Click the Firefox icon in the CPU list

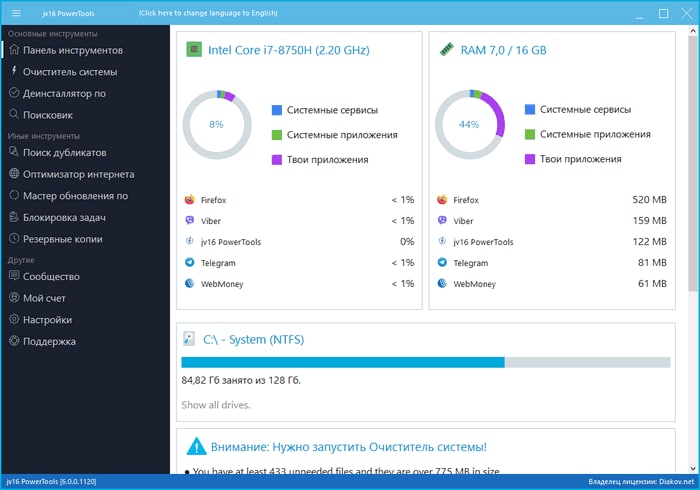coord(190,199)
